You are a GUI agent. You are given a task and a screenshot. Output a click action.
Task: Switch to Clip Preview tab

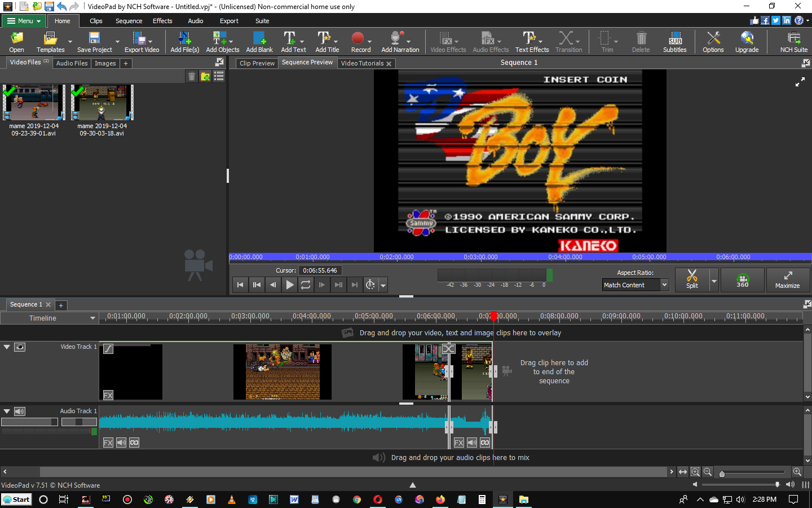(x=257, y=63)
